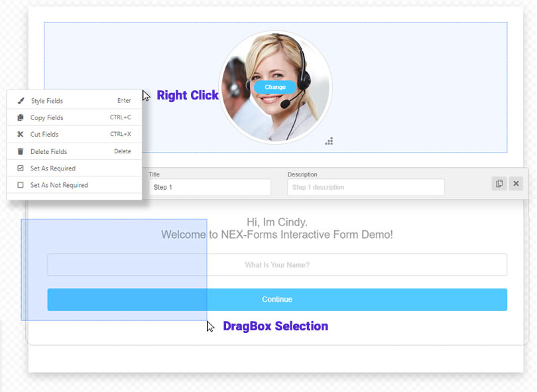Click the What Is Your Name? field
This screenshot has height=392, width=537.
click(277, 265)
